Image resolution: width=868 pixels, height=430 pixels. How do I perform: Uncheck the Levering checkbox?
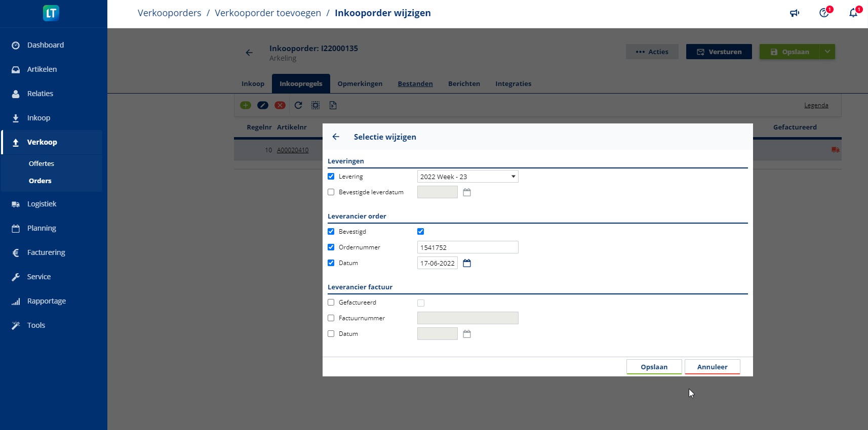[x=331, y=177]
